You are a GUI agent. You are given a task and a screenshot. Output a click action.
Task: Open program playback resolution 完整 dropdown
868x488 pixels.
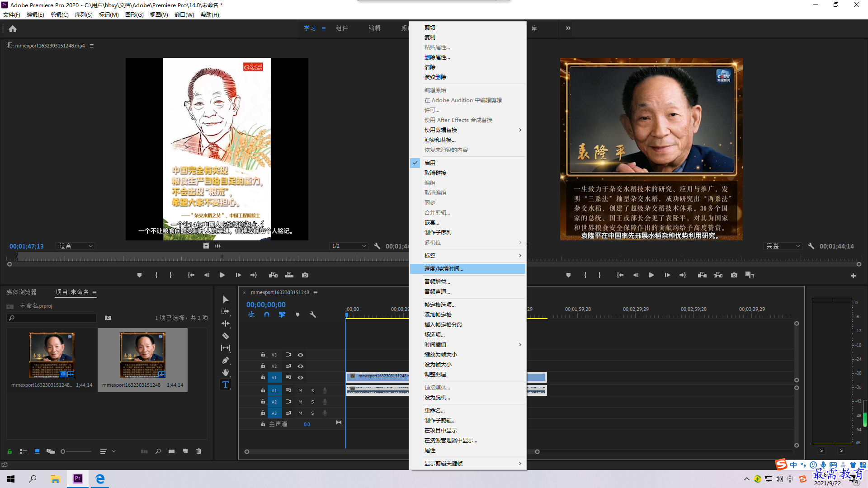783,246
